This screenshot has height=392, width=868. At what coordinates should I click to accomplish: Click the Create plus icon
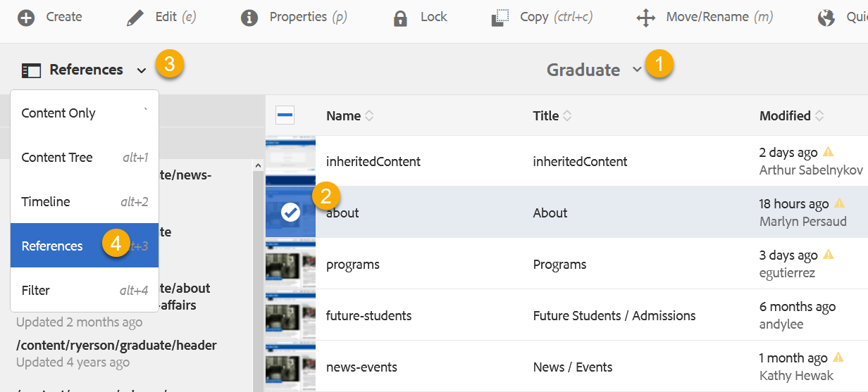pos(26,18)
